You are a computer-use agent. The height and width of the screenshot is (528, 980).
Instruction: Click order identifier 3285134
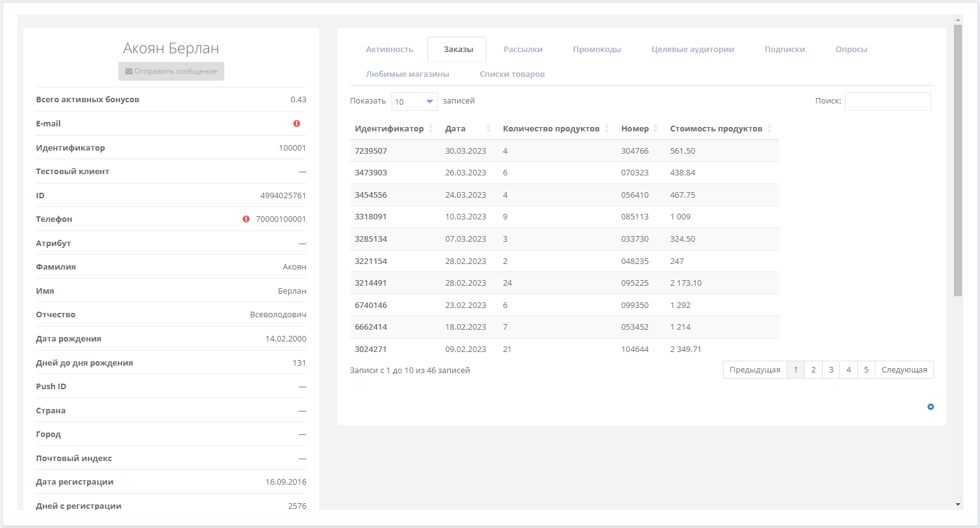(370, 239)
